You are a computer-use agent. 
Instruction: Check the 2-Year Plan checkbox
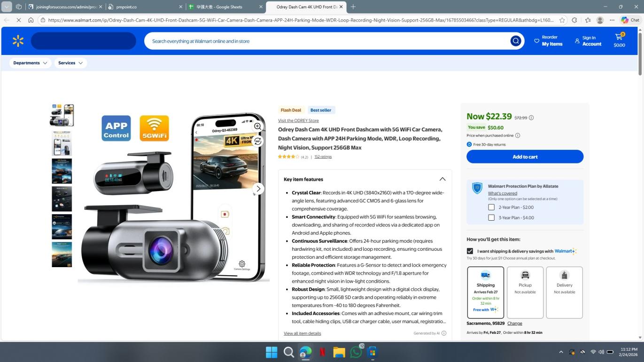491,207
